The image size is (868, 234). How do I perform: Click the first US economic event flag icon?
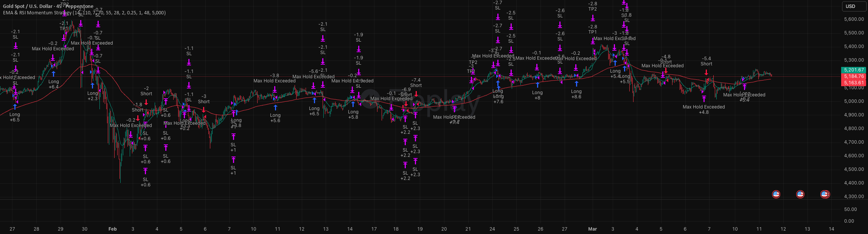(x=776, y=194)
